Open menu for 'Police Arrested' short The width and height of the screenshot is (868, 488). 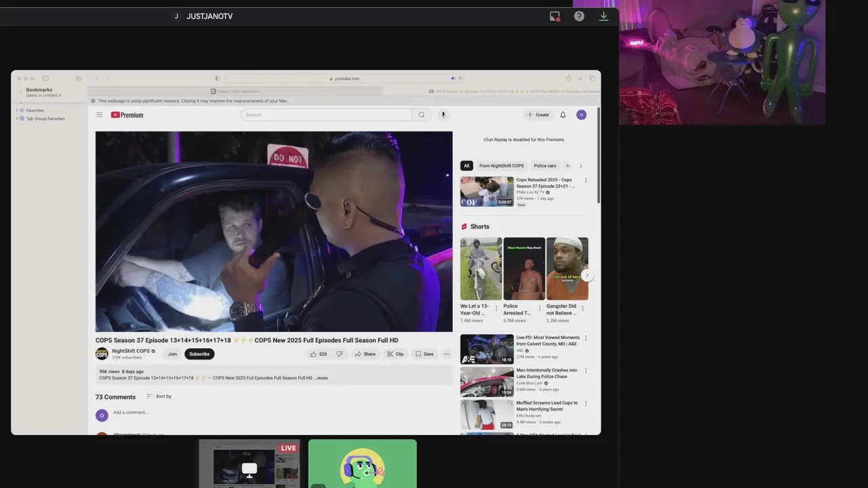[x=540, y=308]
